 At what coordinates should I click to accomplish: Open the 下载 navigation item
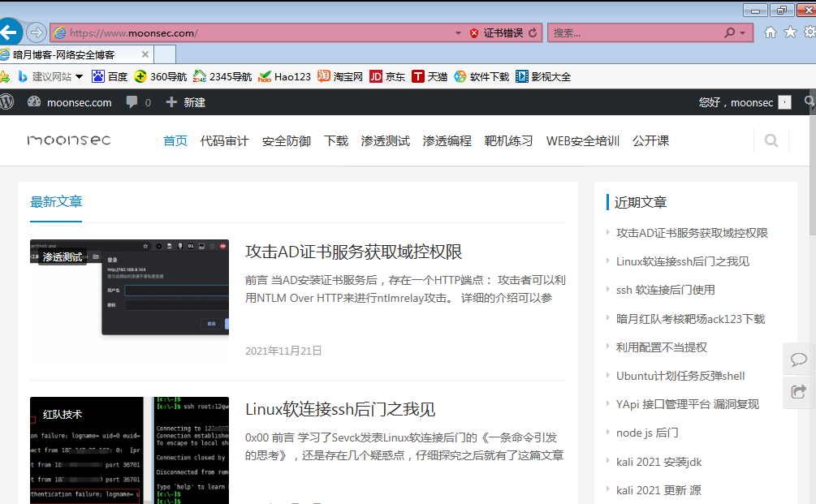click(x=335, y=141)
